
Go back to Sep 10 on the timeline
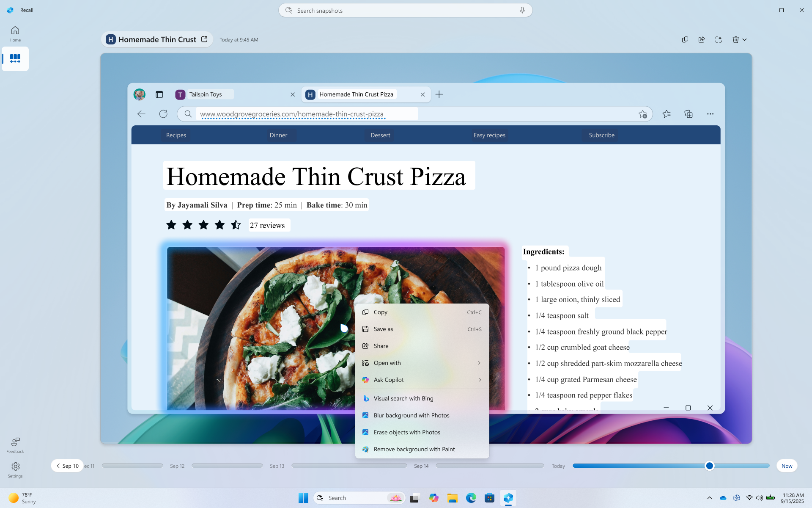tap(67, 466)
